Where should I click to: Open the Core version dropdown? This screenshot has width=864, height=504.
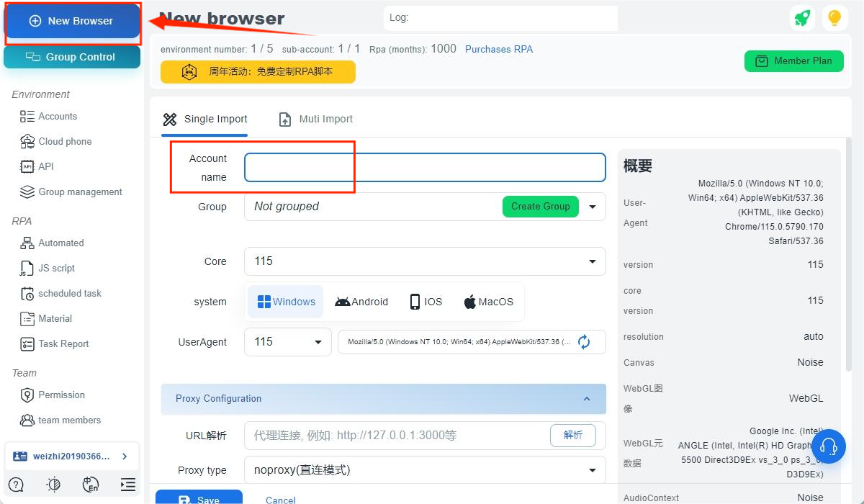425,261
